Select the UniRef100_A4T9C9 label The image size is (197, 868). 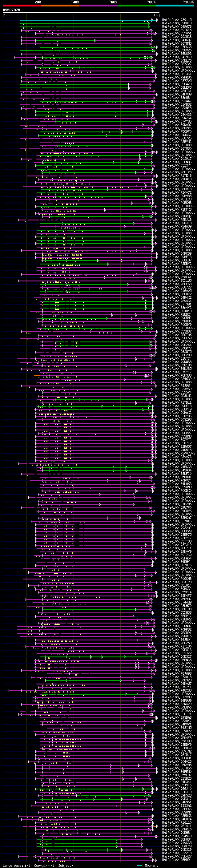177,57
